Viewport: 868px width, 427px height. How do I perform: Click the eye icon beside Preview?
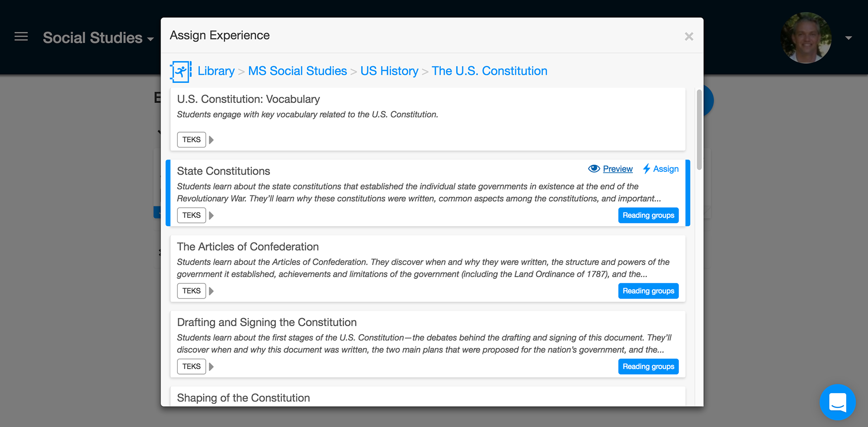(594, 169)
